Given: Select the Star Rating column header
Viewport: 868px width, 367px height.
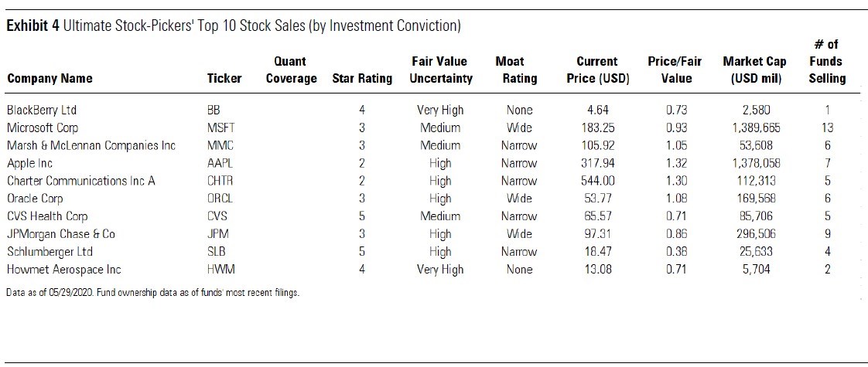Looking at the screenshot, I should (362, 78).
